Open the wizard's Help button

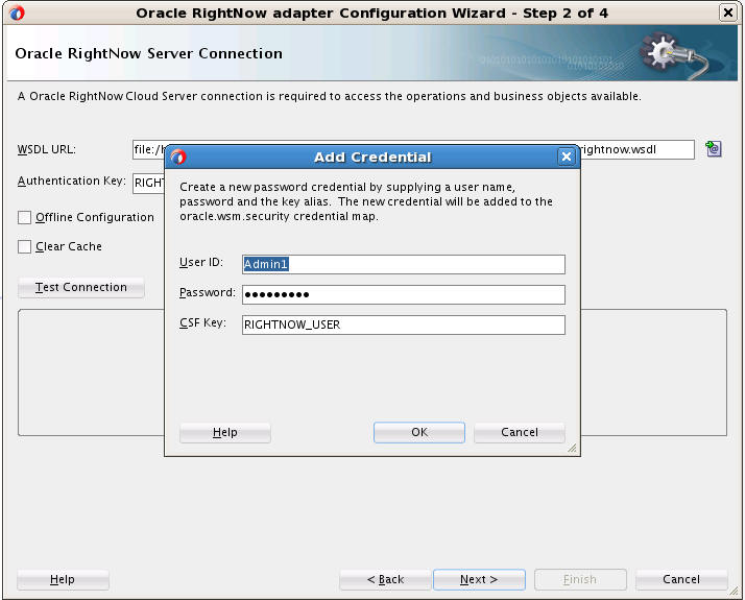coord(63,580)
